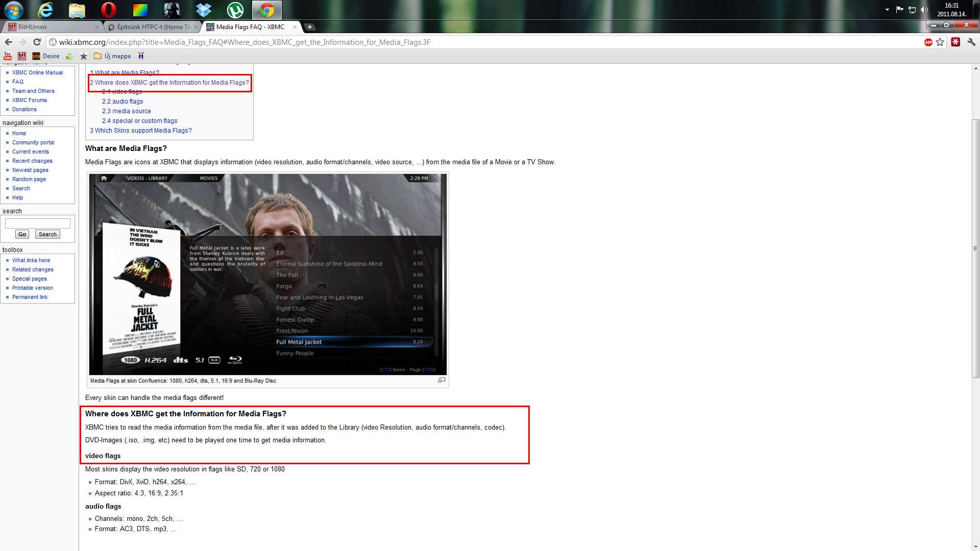Click the address bar URL field
Viewport: 980px width, 551px height.
485,42
